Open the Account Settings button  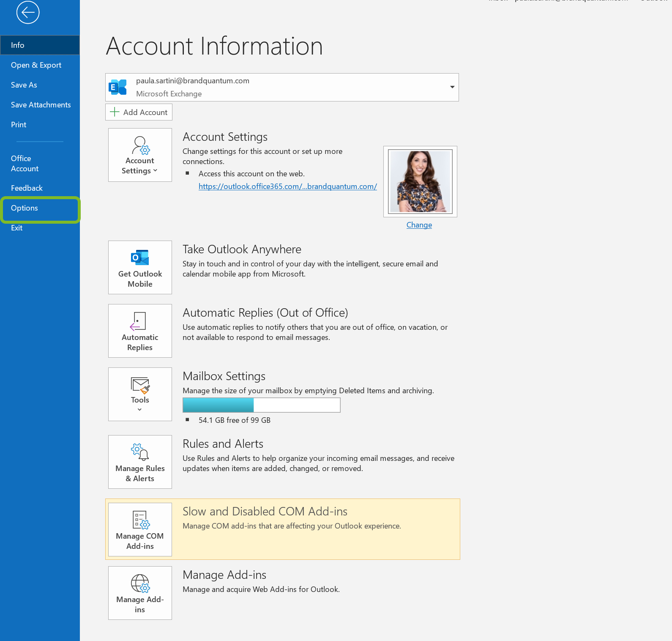pos(140,155)
